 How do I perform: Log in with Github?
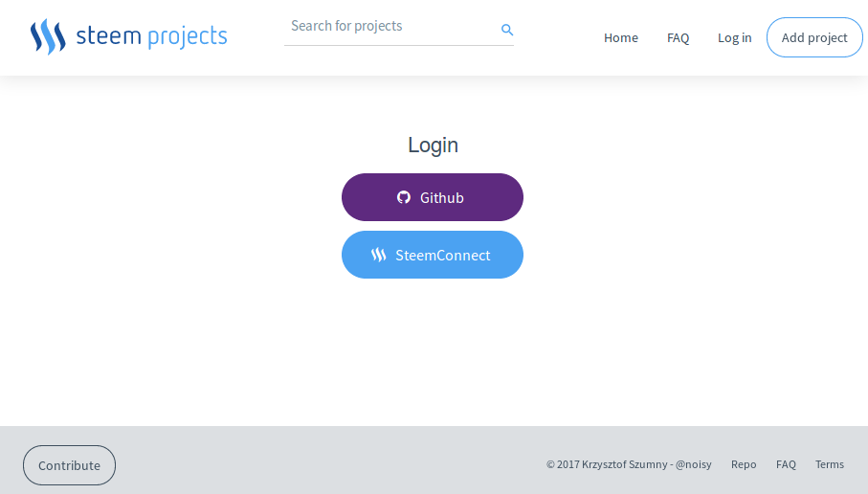(x=433, y=197)
